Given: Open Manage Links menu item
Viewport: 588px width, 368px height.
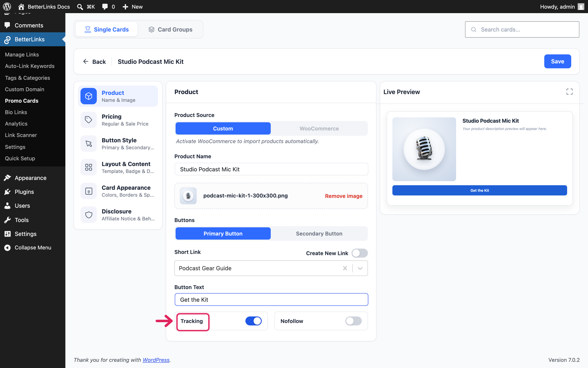Looking at the screenshot, I should coord(22,55).
